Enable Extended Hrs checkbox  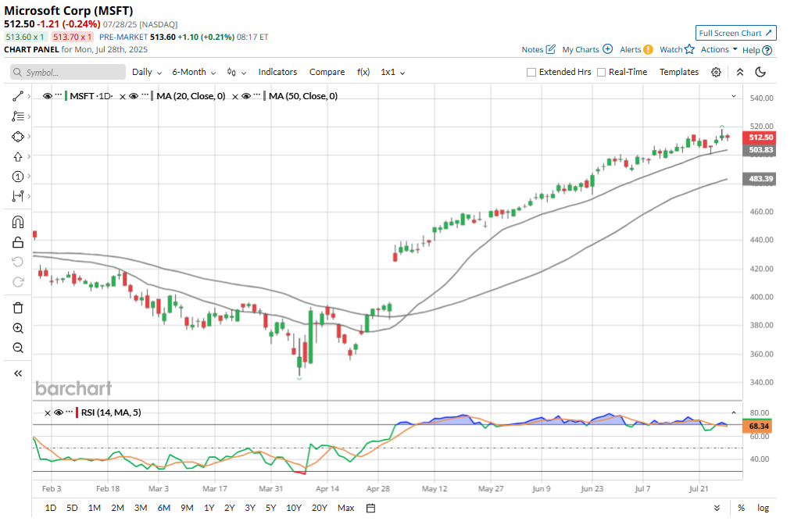(x=531, y=73)
